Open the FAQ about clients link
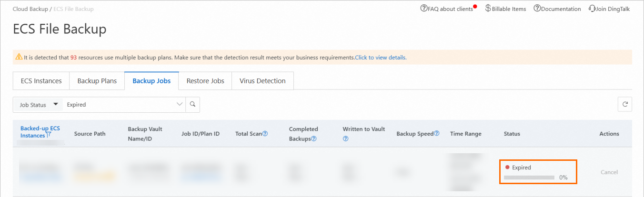Viewport: 644px width, 197px height. 447,9
